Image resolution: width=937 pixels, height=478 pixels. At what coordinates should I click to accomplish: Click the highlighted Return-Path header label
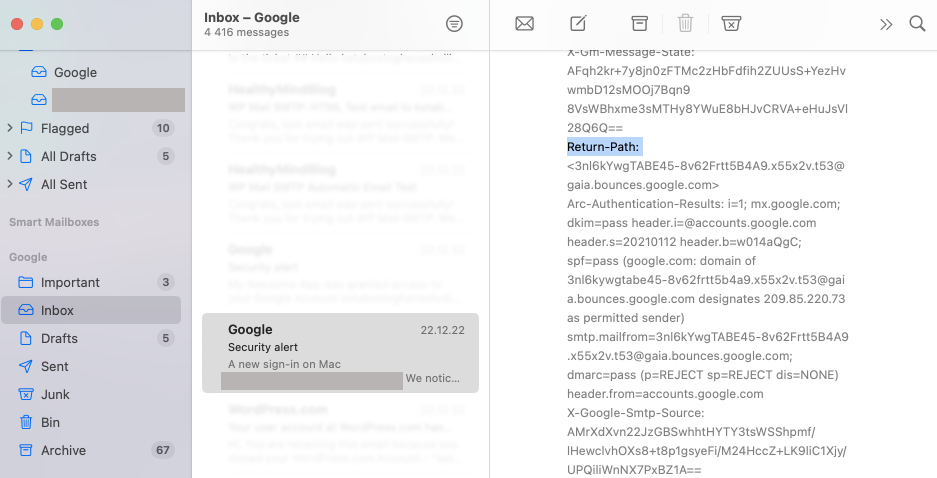point(603,146)
